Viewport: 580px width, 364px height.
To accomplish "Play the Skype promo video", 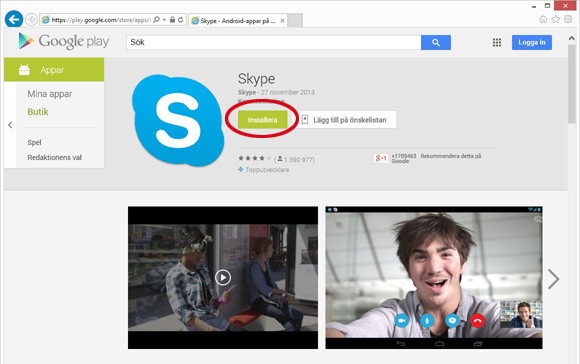I will click(x=223, y=277).
